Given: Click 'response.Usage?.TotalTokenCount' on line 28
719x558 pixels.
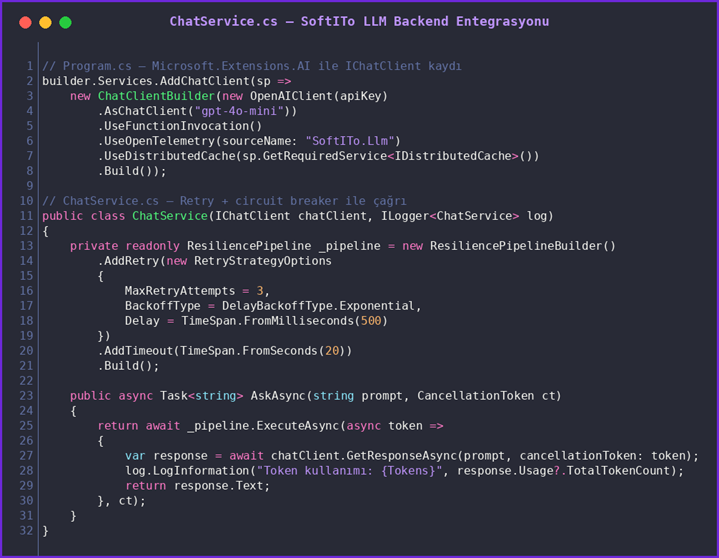Looking at the screenshot, I should [x=564, y=471].
